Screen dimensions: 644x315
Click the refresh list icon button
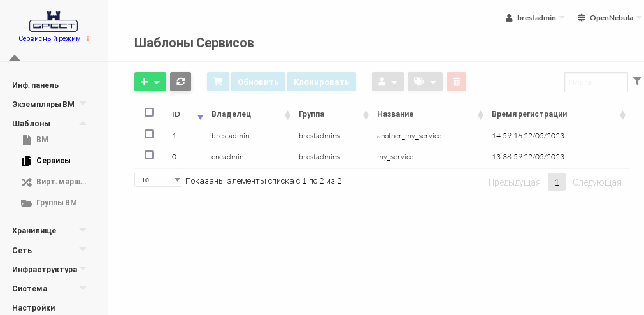tap(180, 82)
